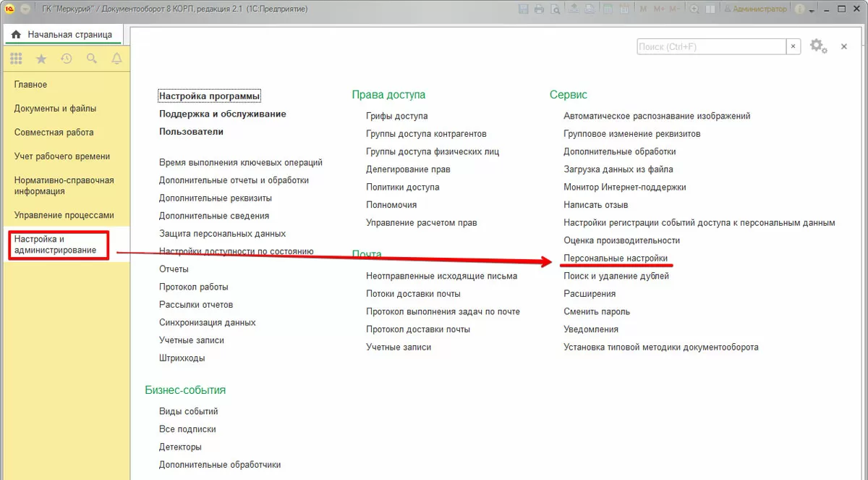Open Делегирование прав
Image resolution: width=868 pixels, height=480 pixels.
[409, 169]
